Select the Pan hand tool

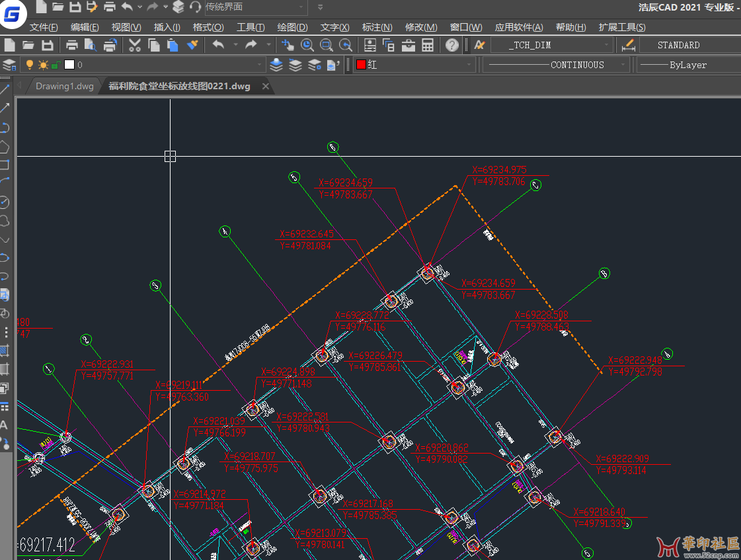coord(288,46)
